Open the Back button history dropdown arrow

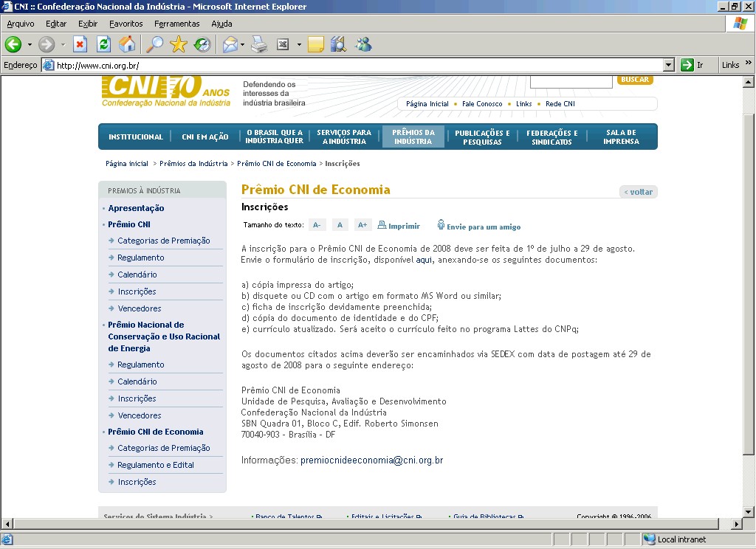pos(30,45)
